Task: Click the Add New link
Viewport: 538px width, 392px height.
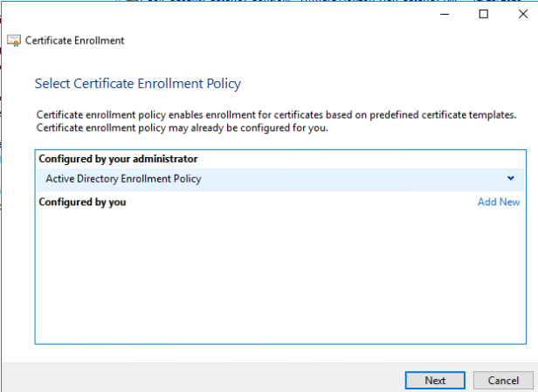Action: point(499,202)
